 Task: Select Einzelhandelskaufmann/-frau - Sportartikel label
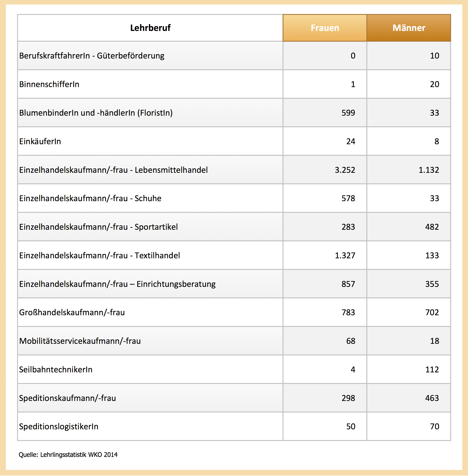(98, 227)
